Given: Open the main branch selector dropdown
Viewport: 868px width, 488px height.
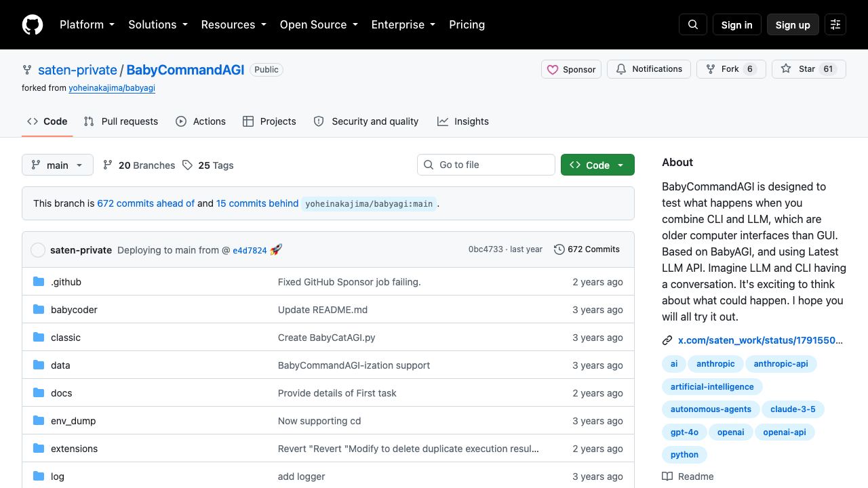Looking at the screenshot, I should pyautogui.click(x=58, y=165).
